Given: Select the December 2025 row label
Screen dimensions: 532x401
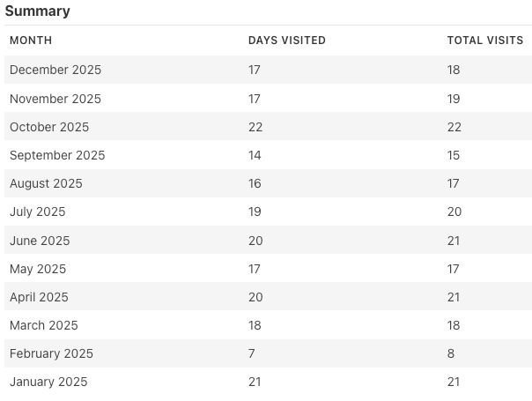Looking at the screenshot, I should point(55,71).
